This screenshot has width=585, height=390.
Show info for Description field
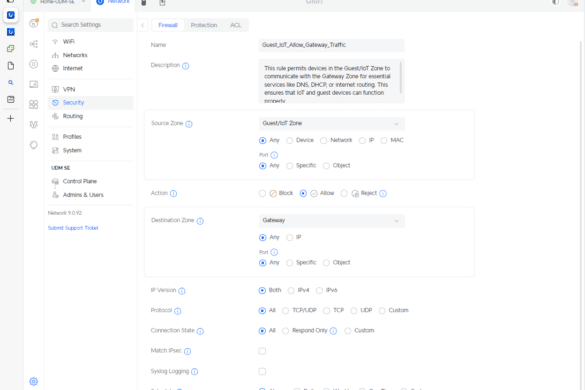click(x=185, y=66)
